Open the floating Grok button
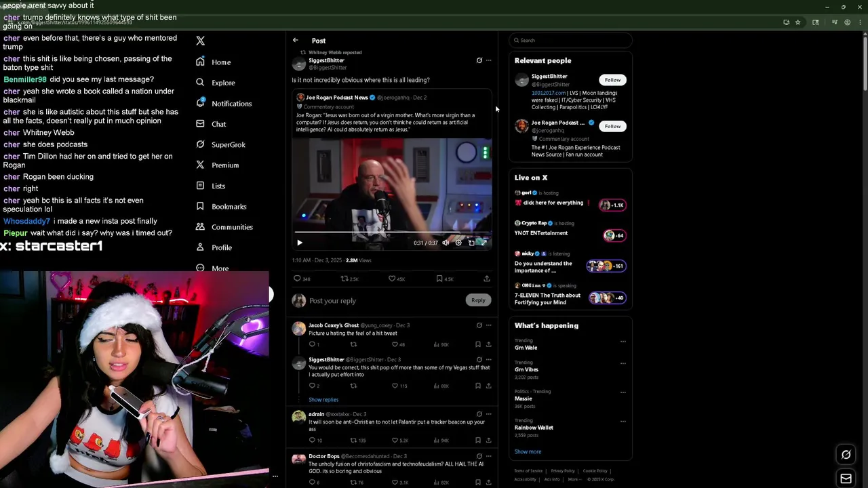Viewport: 868px width, 488px height. 846,455
